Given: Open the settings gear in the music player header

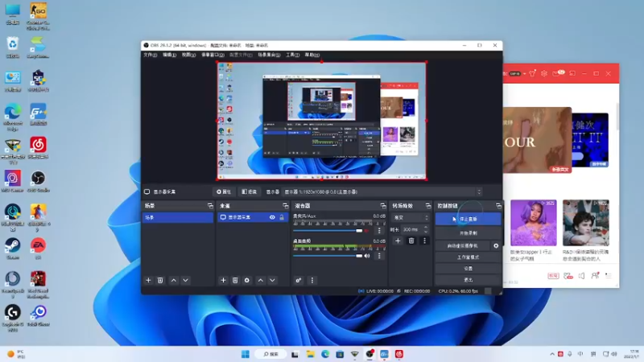Looking at the screenshot, I should 544,73.
